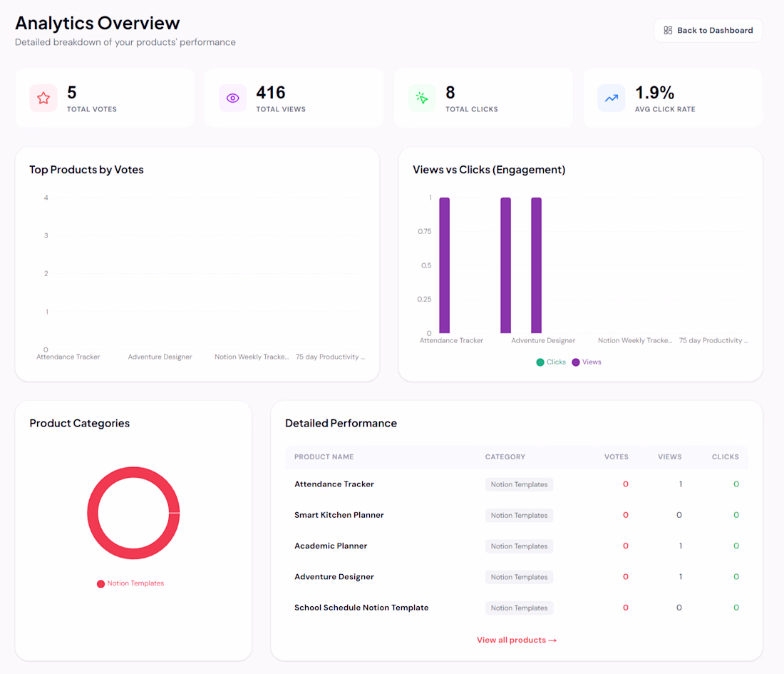
Task: Click Notion Templates tag in School Schedule row
Action: (519, 608)
